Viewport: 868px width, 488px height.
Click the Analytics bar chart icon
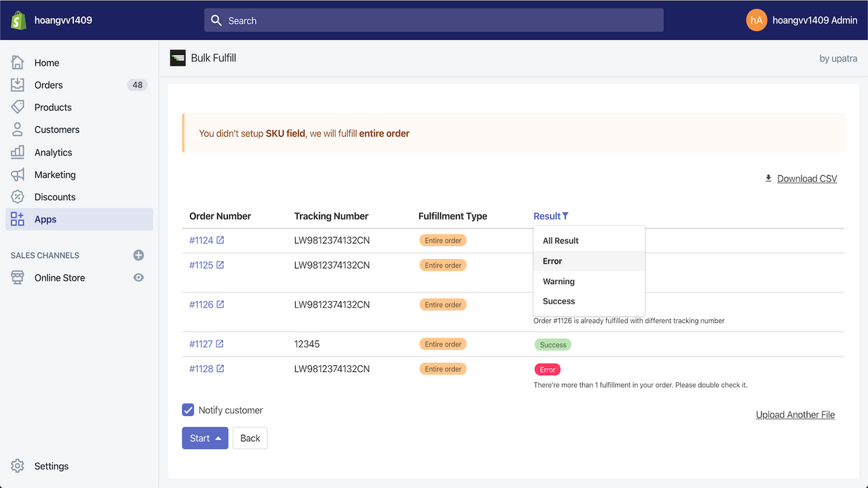[18, 152]
